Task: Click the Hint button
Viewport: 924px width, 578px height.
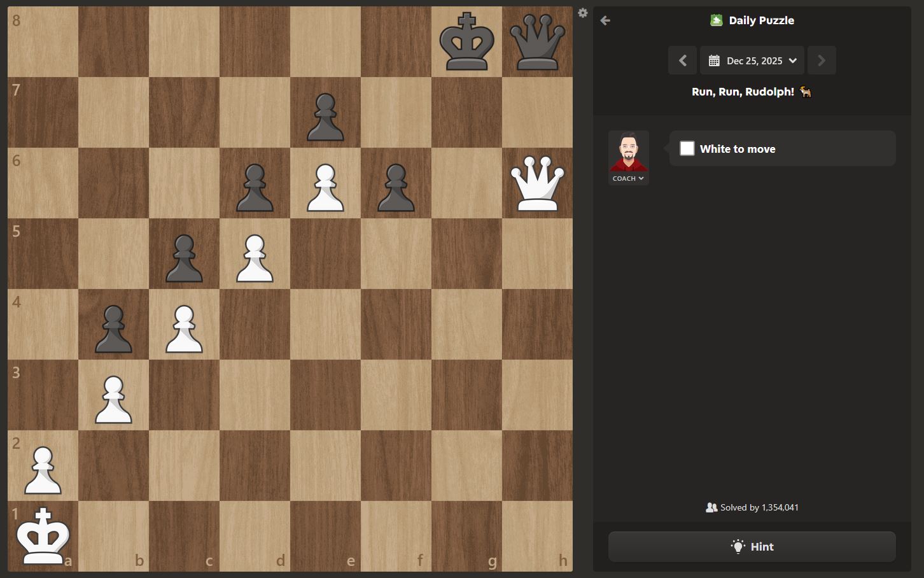Action: [752, 547]
